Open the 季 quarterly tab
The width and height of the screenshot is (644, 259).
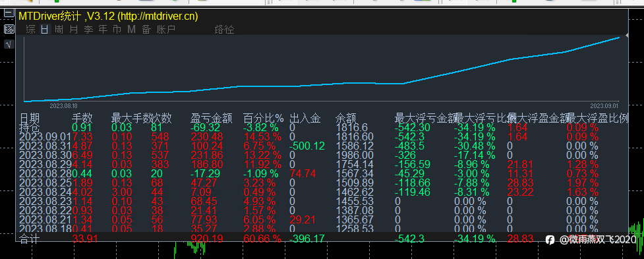(x=88, y=30)
